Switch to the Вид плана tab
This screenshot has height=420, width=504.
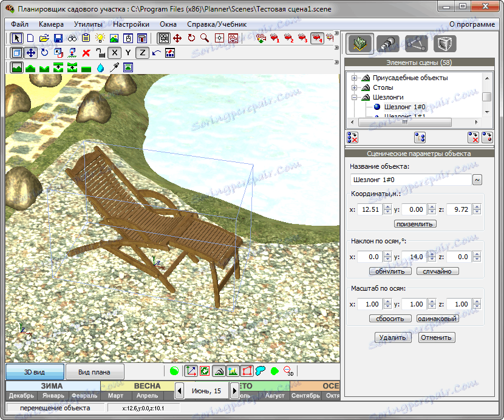[x=95, y=371]
